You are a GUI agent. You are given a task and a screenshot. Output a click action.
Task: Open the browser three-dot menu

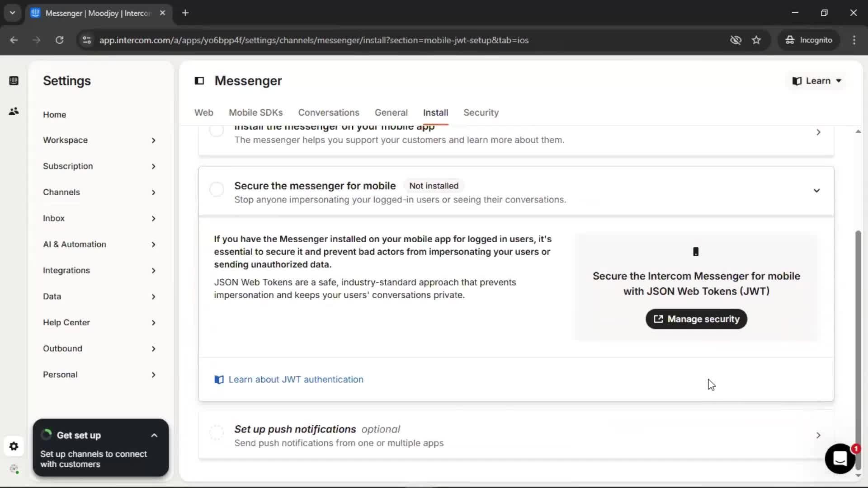click(x=854, y=40)
